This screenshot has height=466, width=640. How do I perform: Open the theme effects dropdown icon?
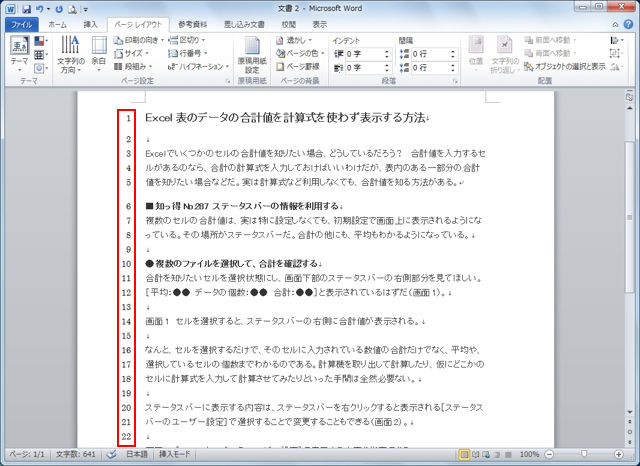tap(40, 68)
